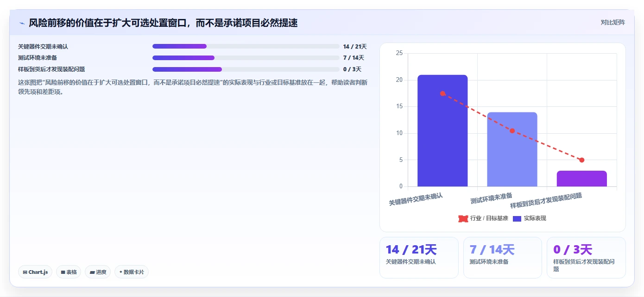This screenshot has height=297, width=644.
Task: Open the 14 / 21天 data card
Action: (x=419, y=258)
